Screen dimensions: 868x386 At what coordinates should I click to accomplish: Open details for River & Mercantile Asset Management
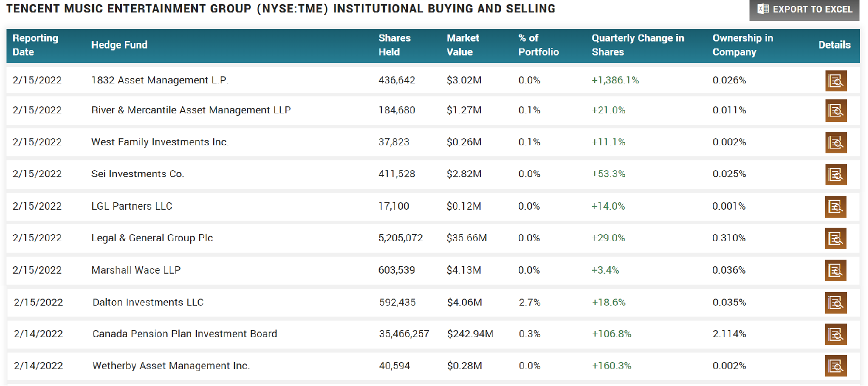(x=836, y=110)
